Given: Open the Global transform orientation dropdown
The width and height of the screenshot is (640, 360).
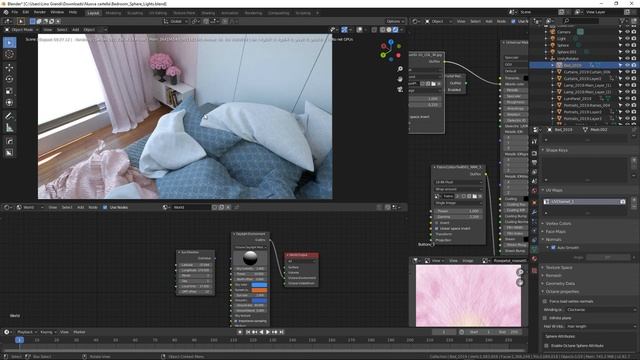Looking at the screenshot, I should pos(176,21).
